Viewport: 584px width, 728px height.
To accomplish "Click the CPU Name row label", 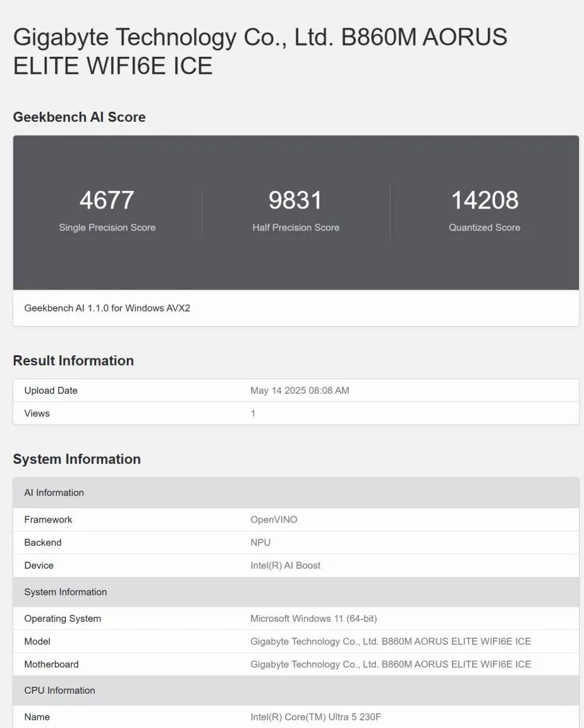I will (37, 717).
